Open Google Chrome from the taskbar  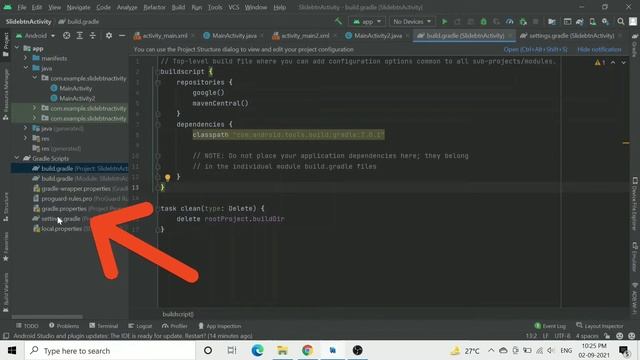pos(307,350)
